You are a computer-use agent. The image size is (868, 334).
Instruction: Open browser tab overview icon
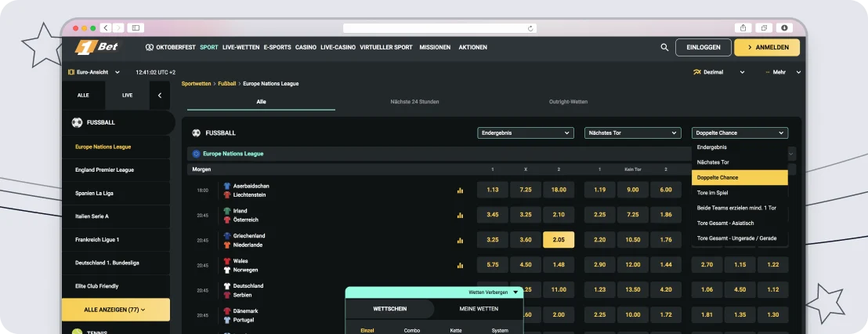(x=764, y=27)
